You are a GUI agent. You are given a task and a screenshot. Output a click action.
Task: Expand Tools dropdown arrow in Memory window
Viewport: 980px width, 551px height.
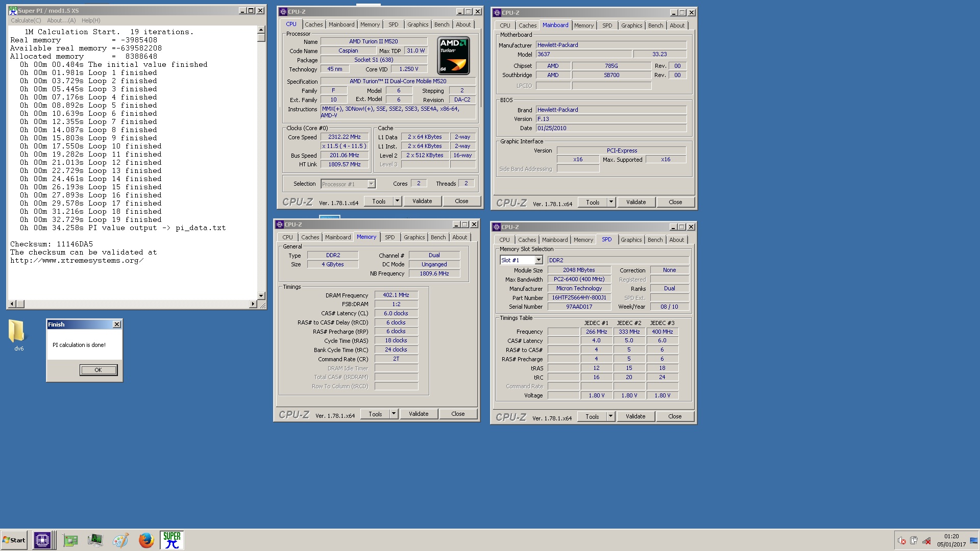394,414
